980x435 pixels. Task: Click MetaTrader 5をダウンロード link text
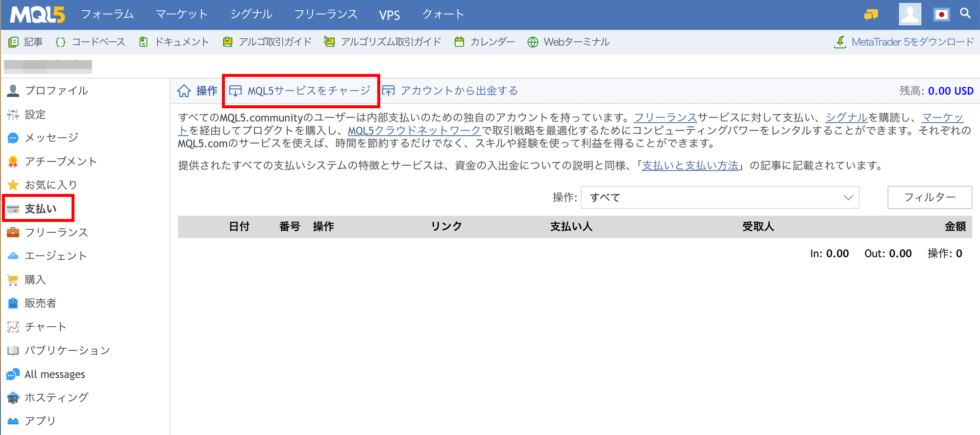912,42
